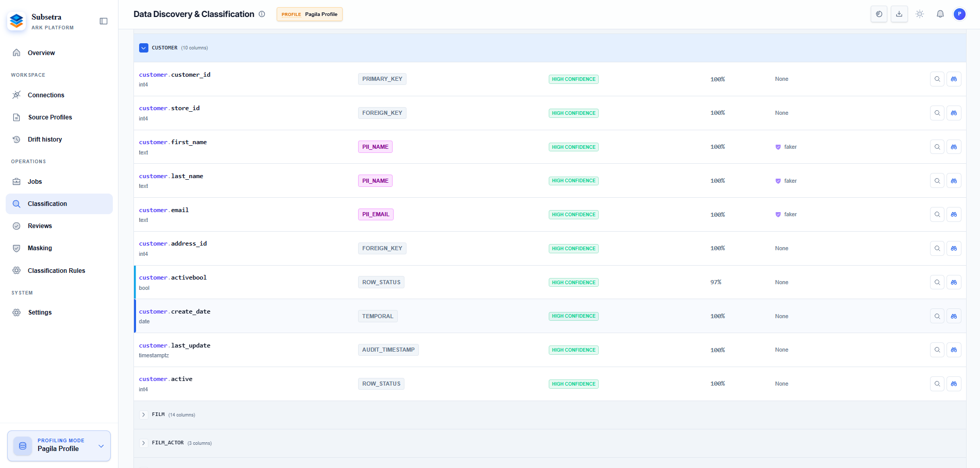The image size is (980, 468).
Task: Click the TEMPORAL tag for create_date
Action: [378, 316]
